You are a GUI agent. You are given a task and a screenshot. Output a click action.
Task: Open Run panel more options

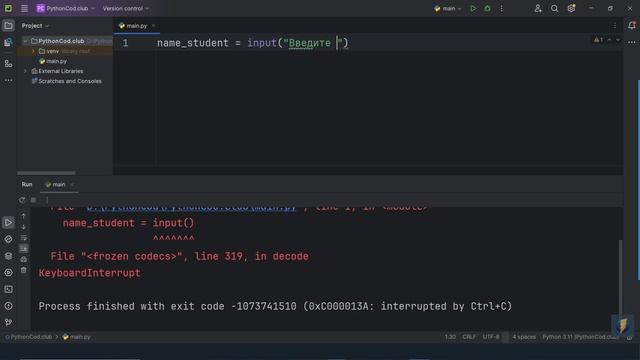[47, 200]
